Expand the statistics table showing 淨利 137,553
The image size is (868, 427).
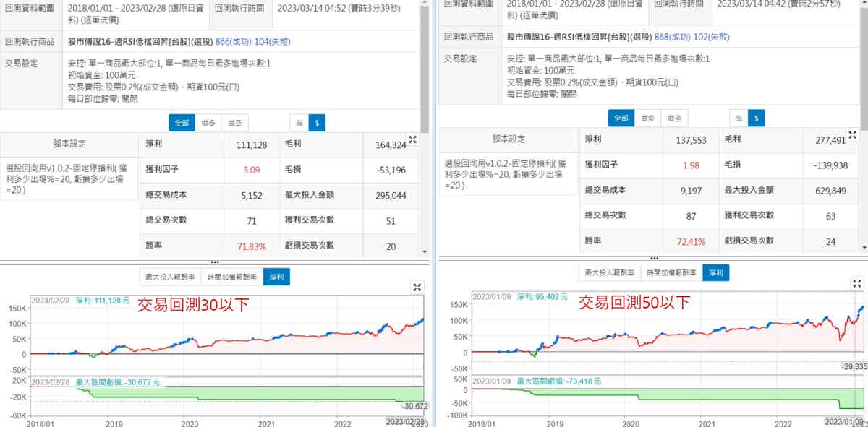(853, 135)
